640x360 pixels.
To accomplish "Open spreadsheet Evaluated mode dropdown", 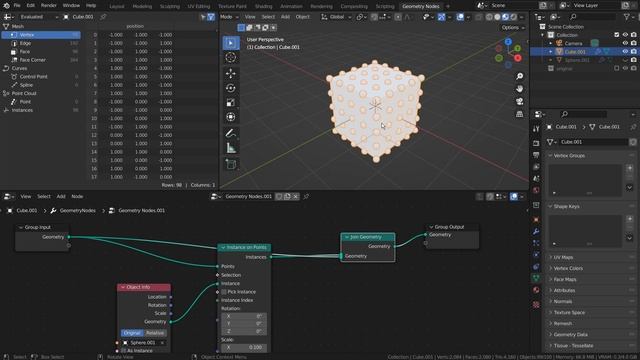I will (x=39, y=17).
